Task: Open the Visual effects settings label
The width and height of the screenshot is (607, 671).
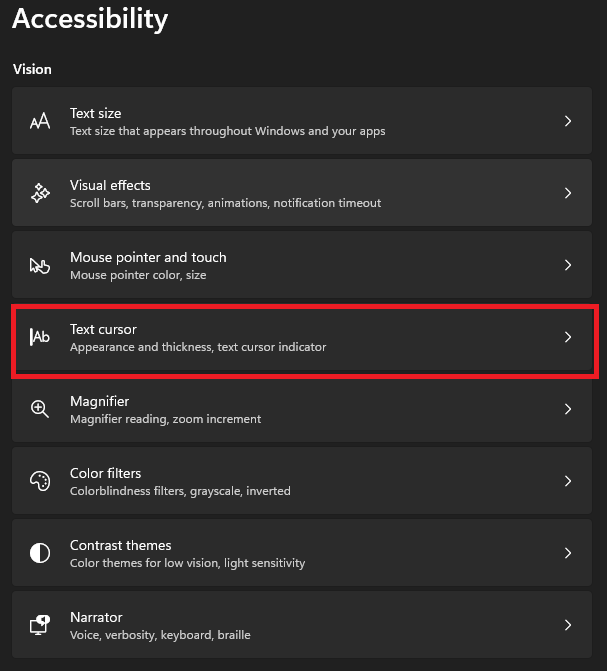Action: click(110, 185)
